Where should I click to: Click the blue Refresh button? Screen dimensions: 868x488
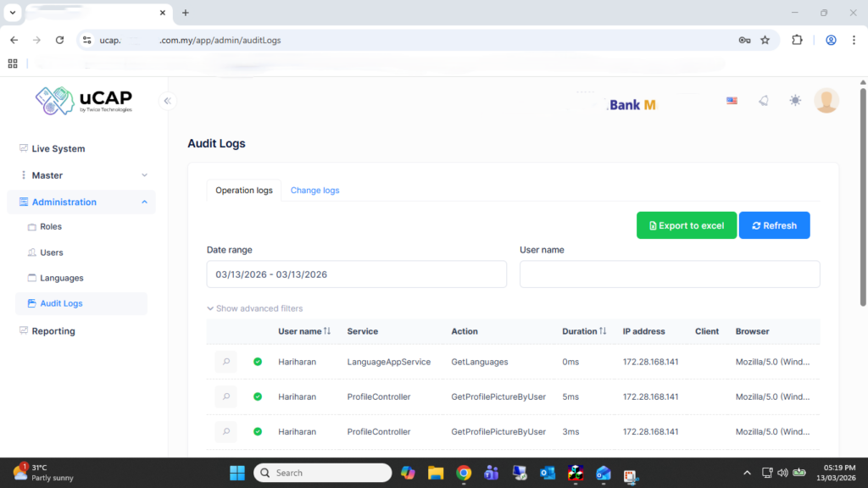[774, 225]
